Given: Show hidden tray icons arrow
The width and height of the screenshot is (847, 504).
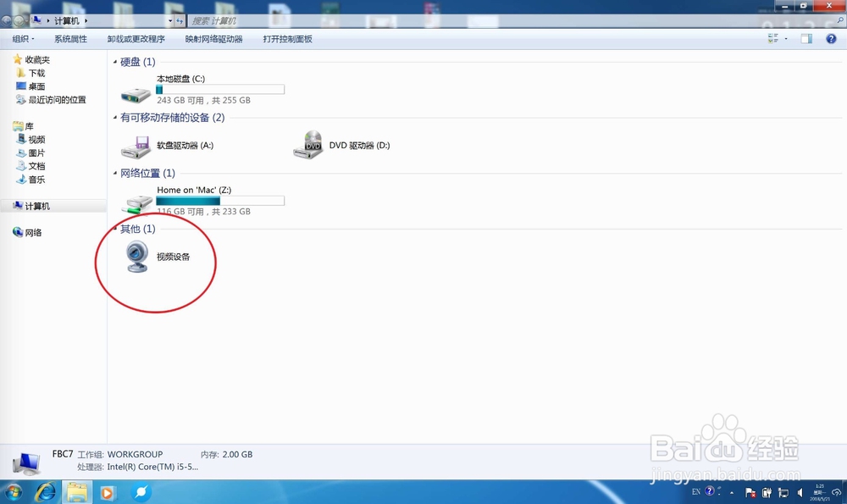Looking at the screenshot, I should click(x=732, y=493).
